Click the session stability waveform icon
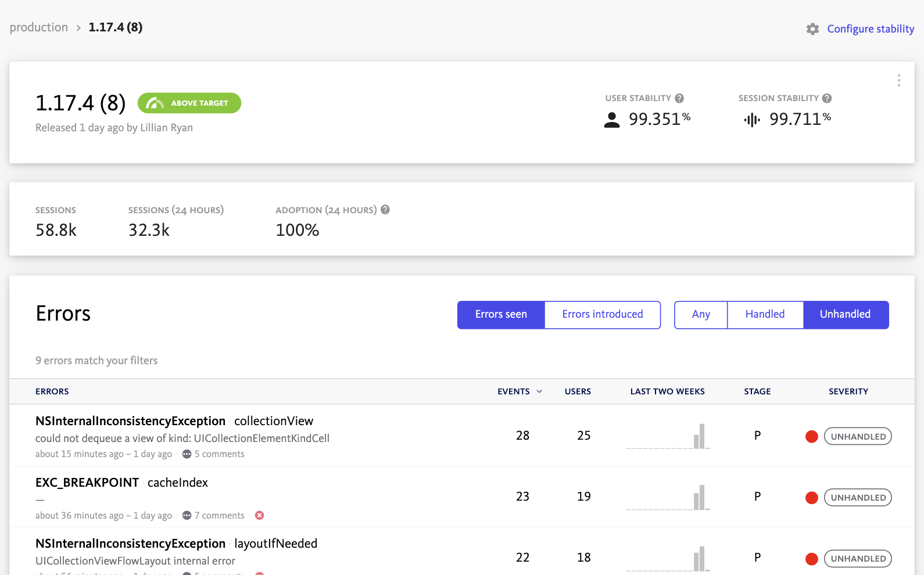Screen dimensions: 924x575 752,120
